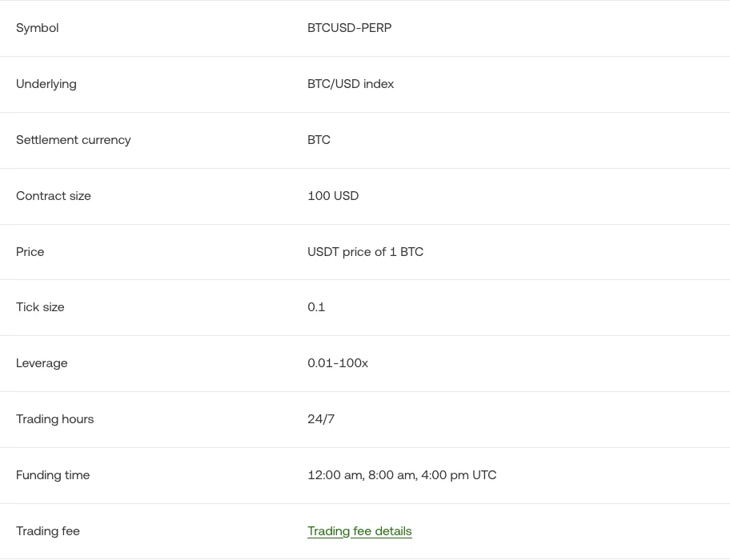Select the Symbol row label
Screen dimensions: 730x560
click(x=38, y=28)
